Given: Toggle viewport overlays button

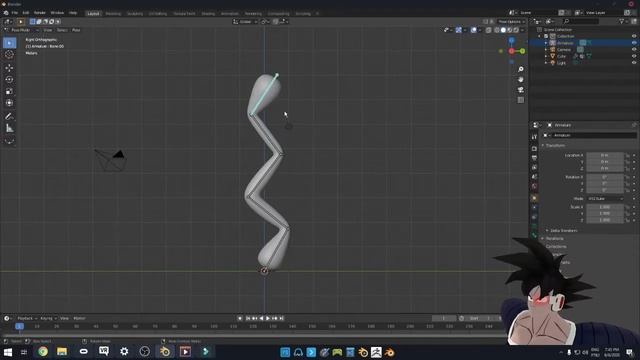Looking at the screenshot, I should pos(473,30).
